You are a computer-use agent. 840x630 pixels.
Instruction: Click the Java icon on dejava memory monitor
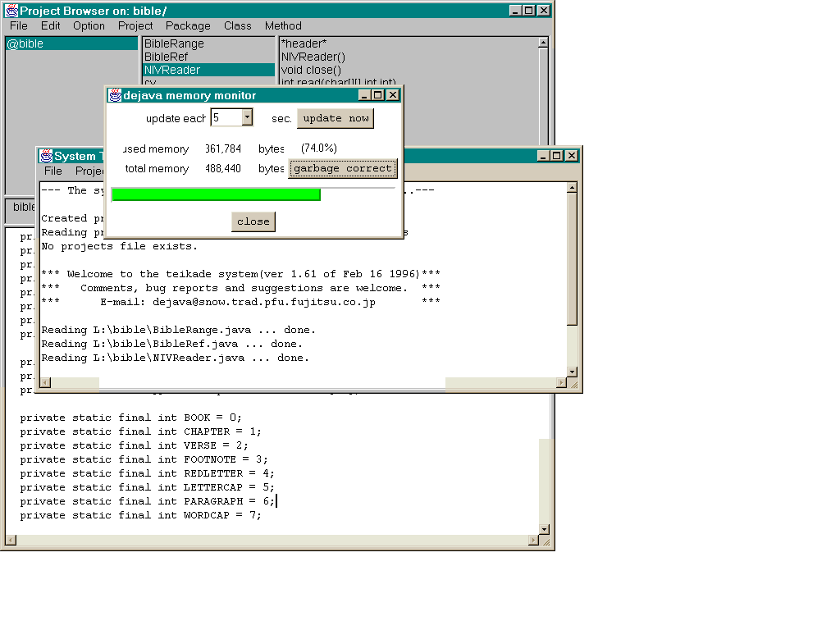tap(114, 95)
